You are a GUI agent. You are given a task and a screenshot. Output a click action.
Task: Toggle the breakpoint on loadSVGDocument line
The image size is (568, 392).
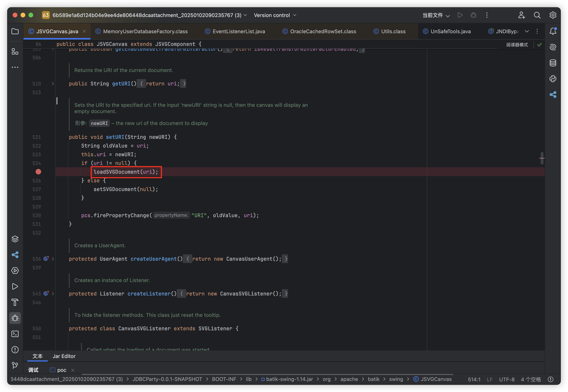38,172
